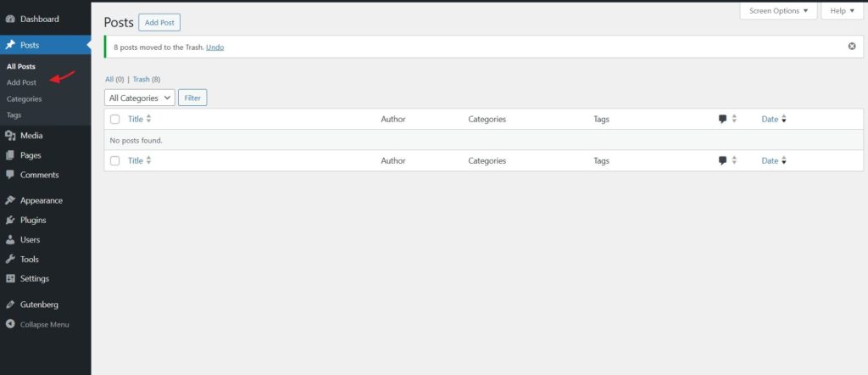The image size is (868, 375).
Task: Click the Gutenberg pencil icon
Action: coord(10,305)
